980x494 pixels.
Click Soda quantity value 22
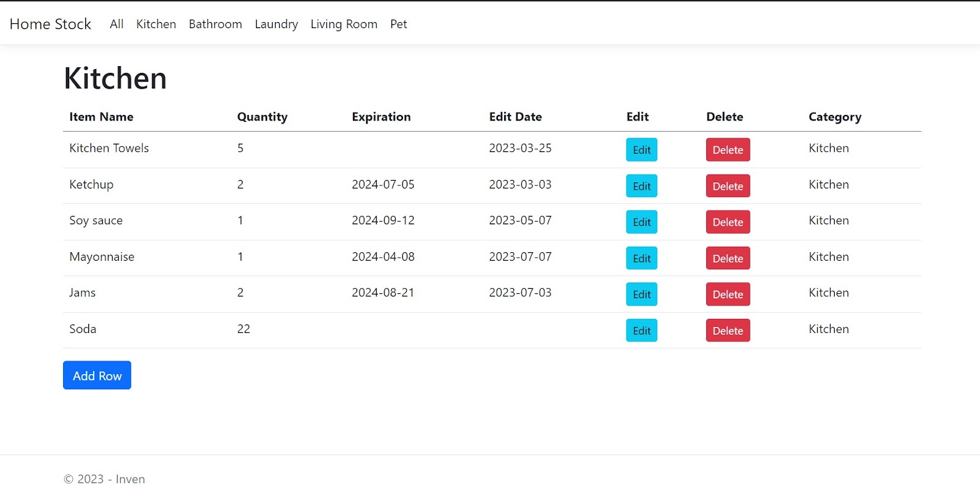pyautogui.click(x=244, y=329)
